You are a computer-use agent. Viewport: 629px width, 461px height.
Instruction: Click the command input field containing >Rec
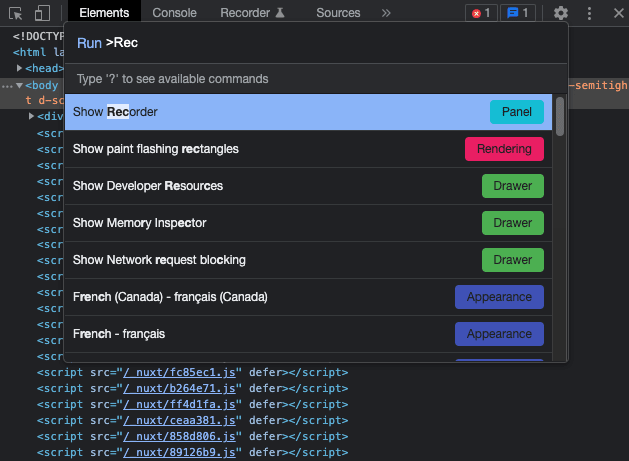316,43
